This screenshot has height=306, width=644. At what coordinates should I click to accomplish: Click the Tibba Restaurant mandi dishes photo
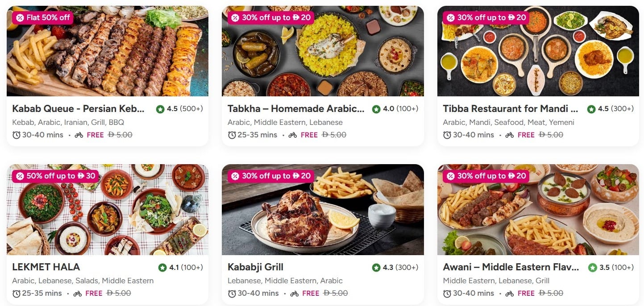tap(538, 58)
